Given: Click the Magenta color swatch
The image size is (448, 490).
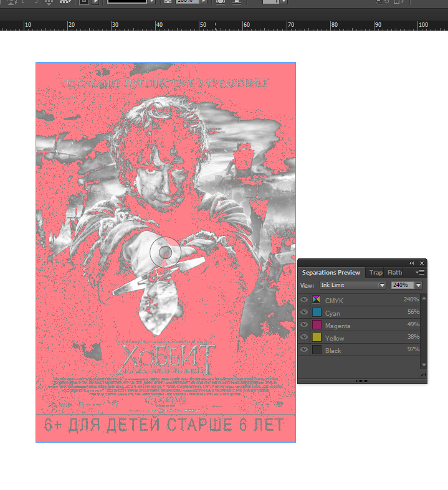Looking at the screenshot, I should pos(317,324).
